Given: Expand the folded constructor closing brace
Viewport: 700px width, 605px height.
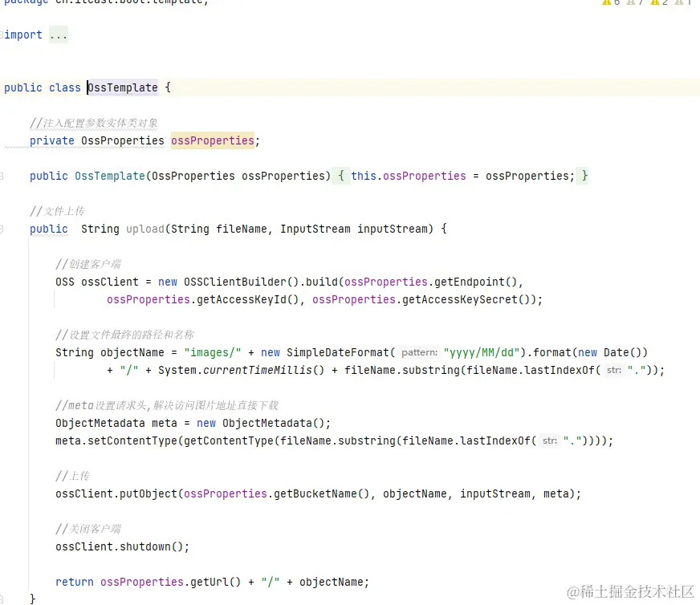Looking at the screenshot, I should [584, 176].
